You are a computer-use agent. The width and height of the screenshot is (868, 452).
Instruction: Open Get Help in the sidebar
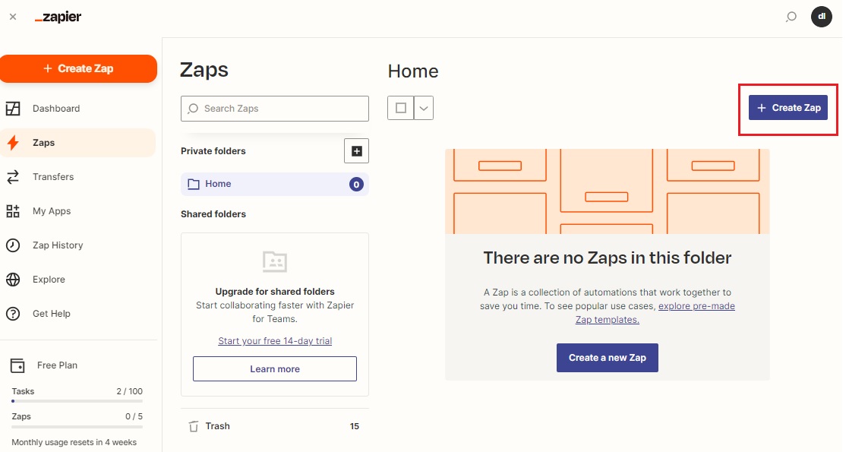[51, 314]
